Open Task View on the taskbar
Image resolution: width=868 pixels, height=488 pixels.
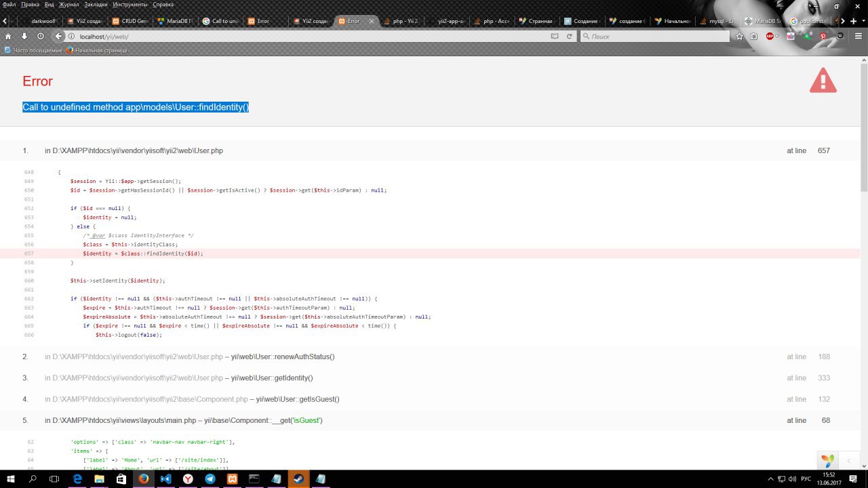[x=55, y=479]
